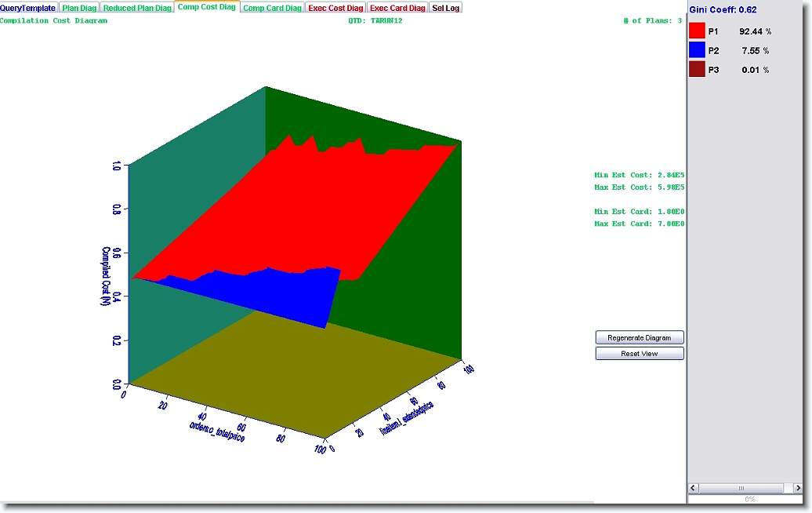The width and height of the screenshot is (812, 513).
Task: Switch to the Comp Card Diag tab
Action: (272, 8)
